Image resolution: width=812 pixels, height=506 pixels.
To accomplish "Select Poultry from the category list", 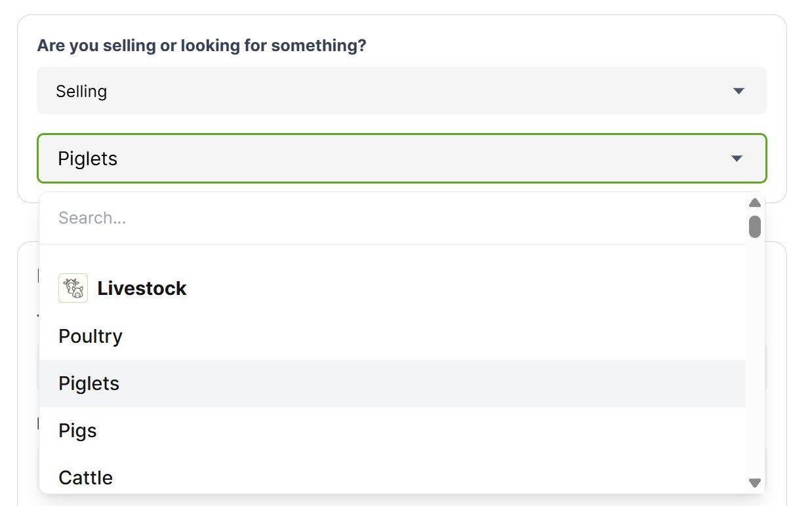I will click(91, 336).
